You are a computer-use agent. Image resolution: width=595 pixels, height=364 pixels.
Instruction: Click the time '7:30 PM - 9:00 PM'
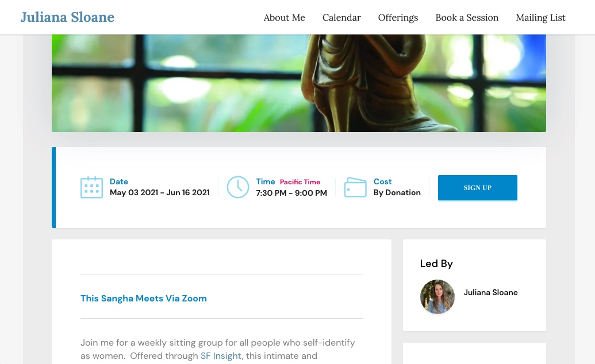(x=291, y=193)
